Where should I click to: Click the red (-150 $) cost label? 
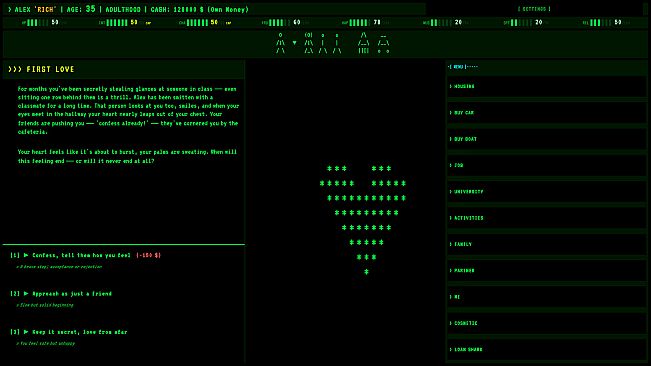(148, 255)
